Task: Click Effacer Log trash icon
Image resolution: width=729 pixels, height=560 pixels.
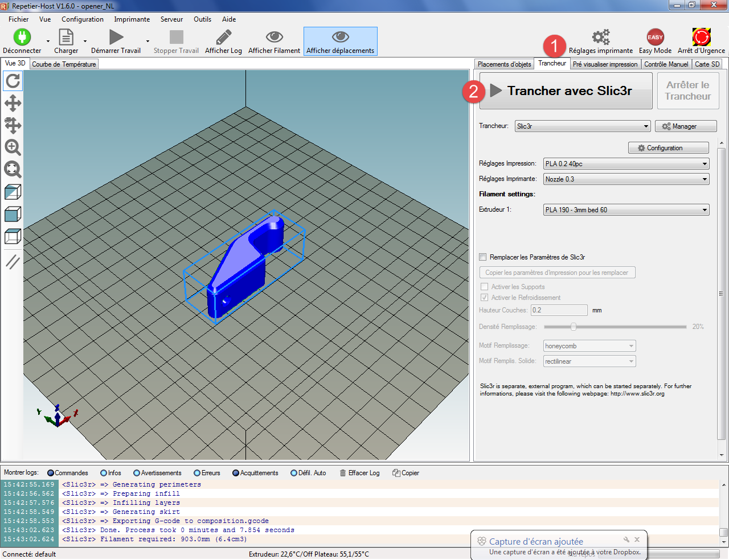Action: pyautogui.click(x=343, y=473)
